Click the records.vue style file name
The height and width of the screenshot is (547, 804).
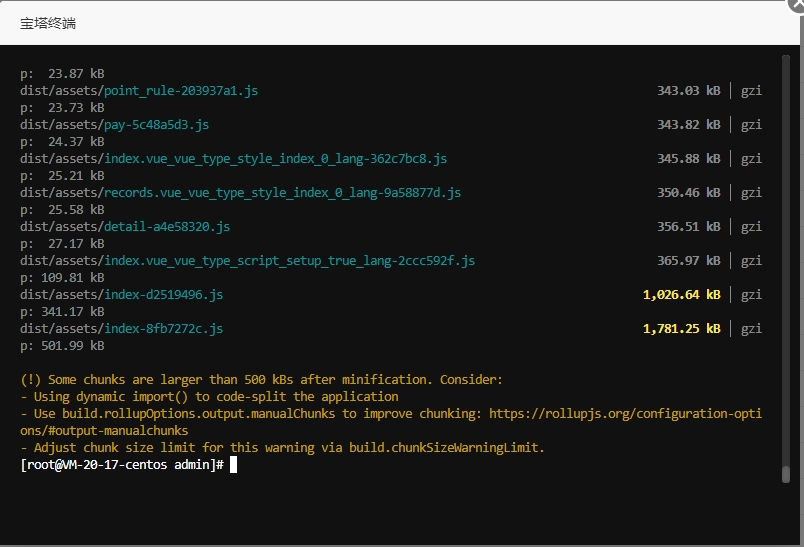pos(282,193)
